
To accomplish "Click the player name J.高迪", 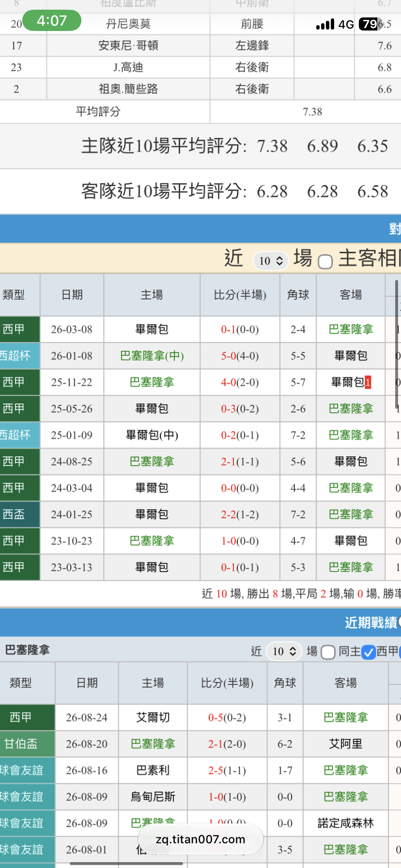I will pyautogui.click(x=128, y=67).
